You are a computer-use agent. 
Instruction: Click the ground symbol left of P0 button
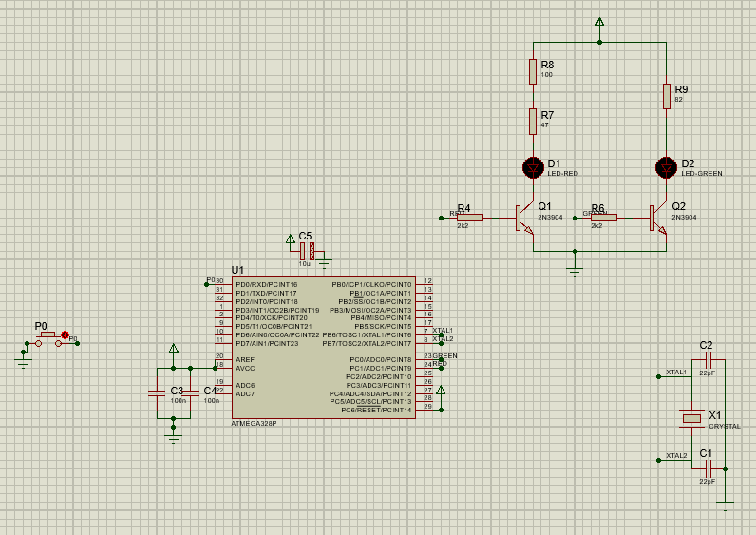[x=23, y=363]
